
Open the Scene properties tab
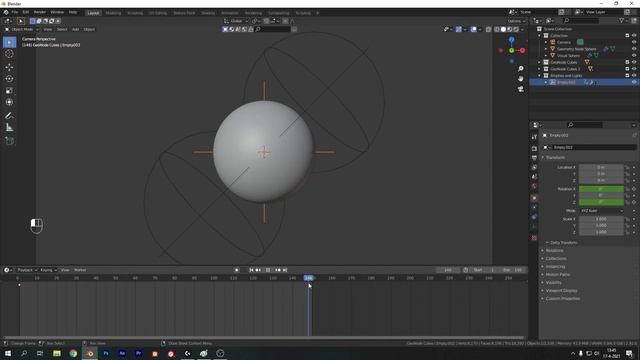tap(534, 177)
